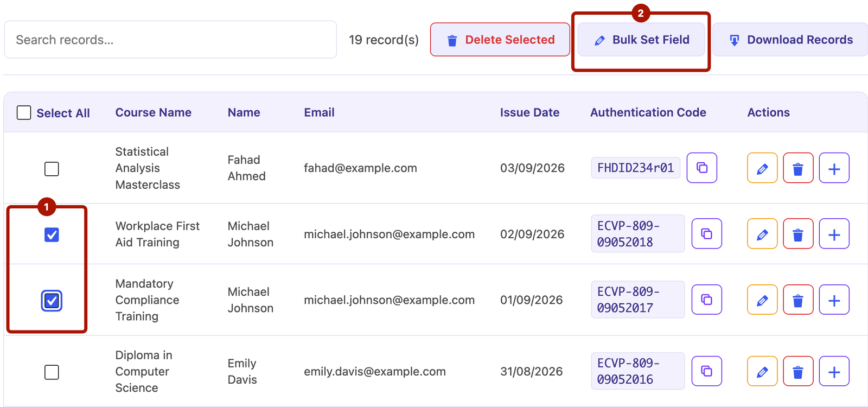The width and height of the screenshot is (868, 407).
Task: Edit the Statistical Analysis Masterclass record
Action: pyautogui.click(x=762, y=168)
